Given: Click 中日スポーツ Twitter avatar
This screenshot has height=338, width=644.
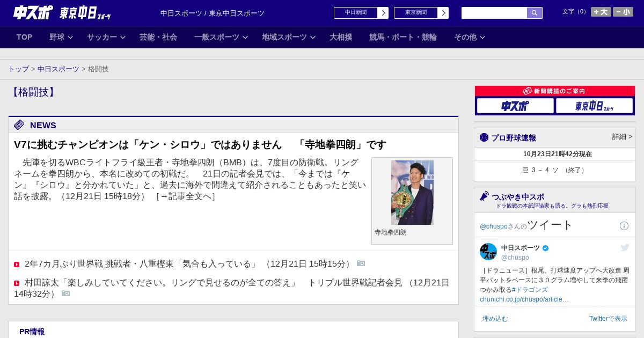Looking at the screenshot, I should pyautogui.click(x=488, y=252).
